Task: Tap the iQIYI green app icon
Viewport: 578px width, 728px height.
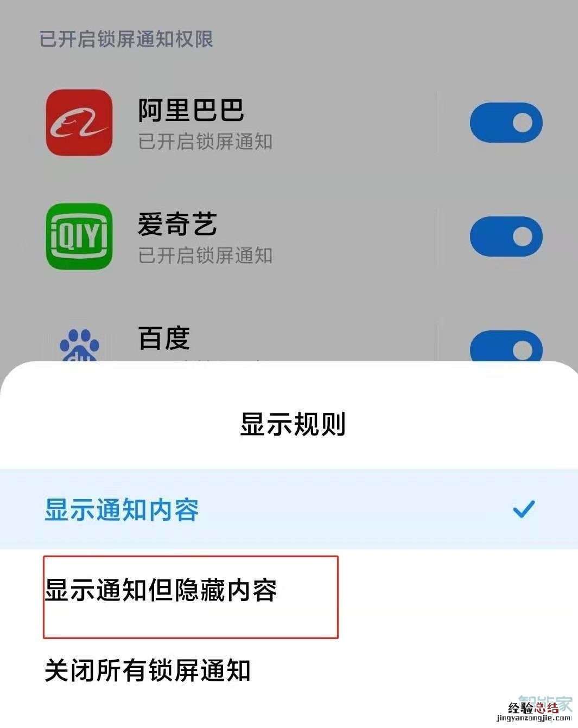Action: tap(79, 237)
